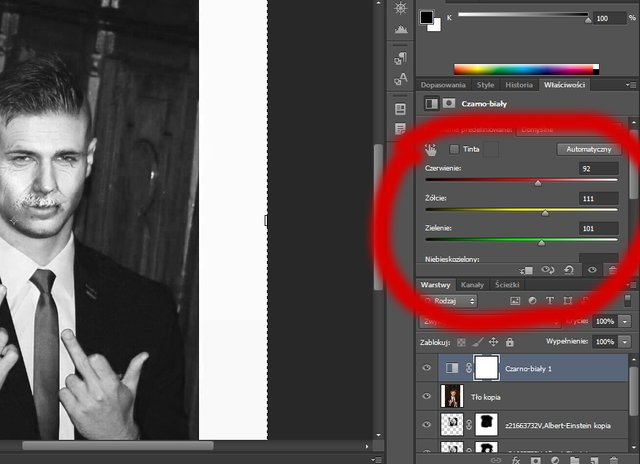Activate the on-image targeted adjustment hand tool
Image resolution: width=640 pixels, height=464 pixels.
point(431,150)
